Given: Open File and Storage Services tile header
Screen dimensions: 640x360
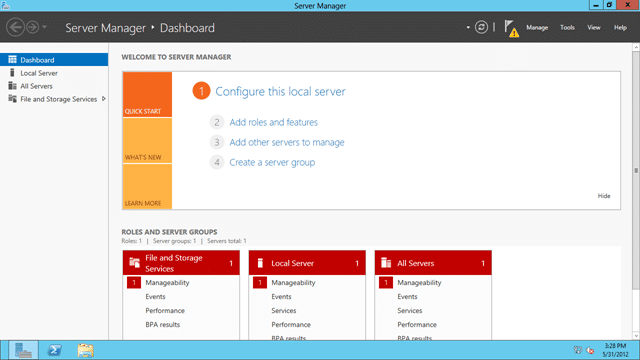Looking at the screenshot, I should coord(181,263).
